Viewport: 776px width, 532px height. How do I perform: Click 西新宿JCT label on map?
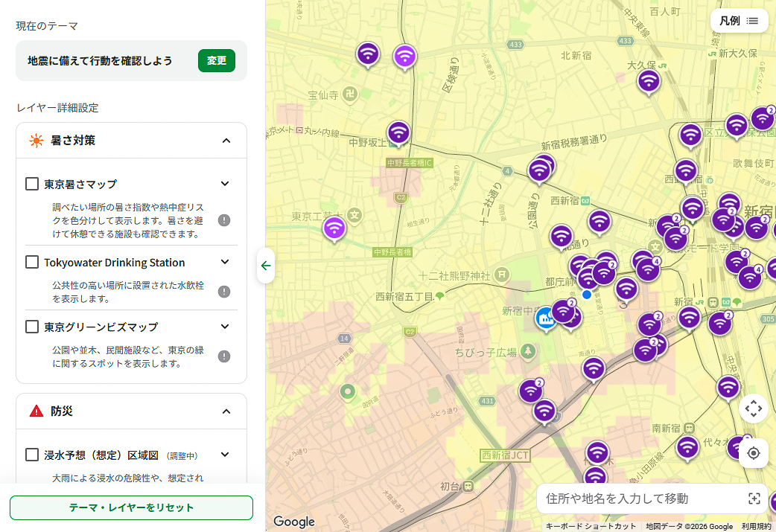(x=505, y=455)
